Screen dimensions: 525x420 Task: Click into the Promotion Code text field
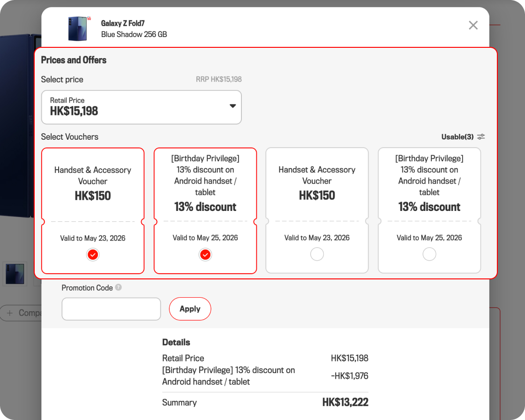[111, 309]
